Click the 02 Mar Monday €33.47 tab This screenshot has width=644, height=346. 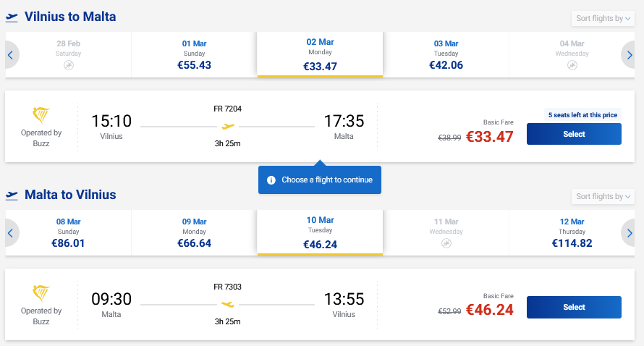[x=320, y=54]
